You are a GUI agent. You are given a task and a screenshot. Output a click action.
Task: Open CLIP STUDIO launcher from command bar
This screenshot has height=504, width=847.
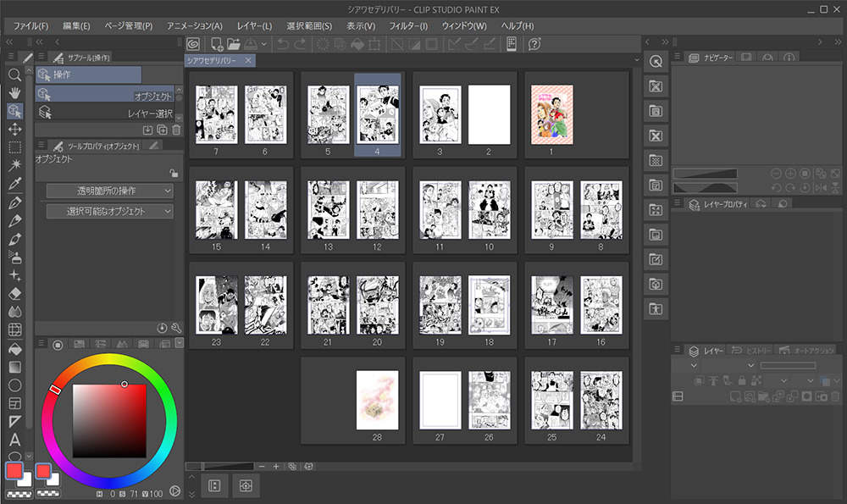193,44
